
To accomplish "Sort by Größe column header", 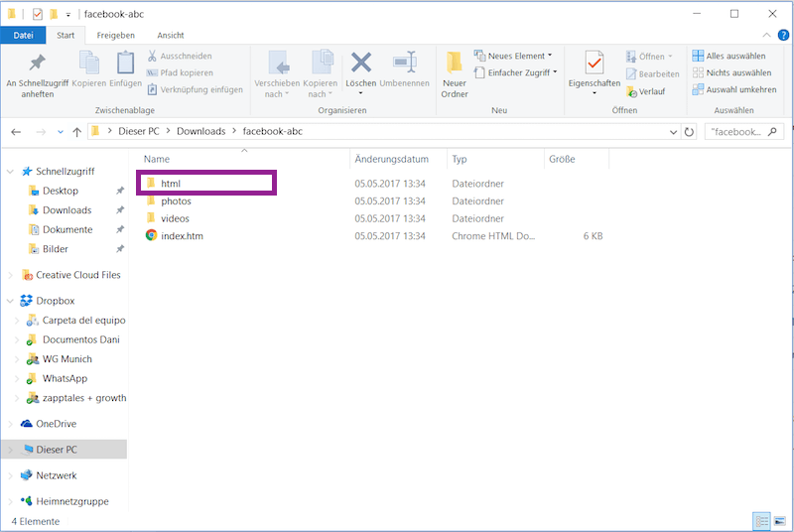I will [562, 159].
